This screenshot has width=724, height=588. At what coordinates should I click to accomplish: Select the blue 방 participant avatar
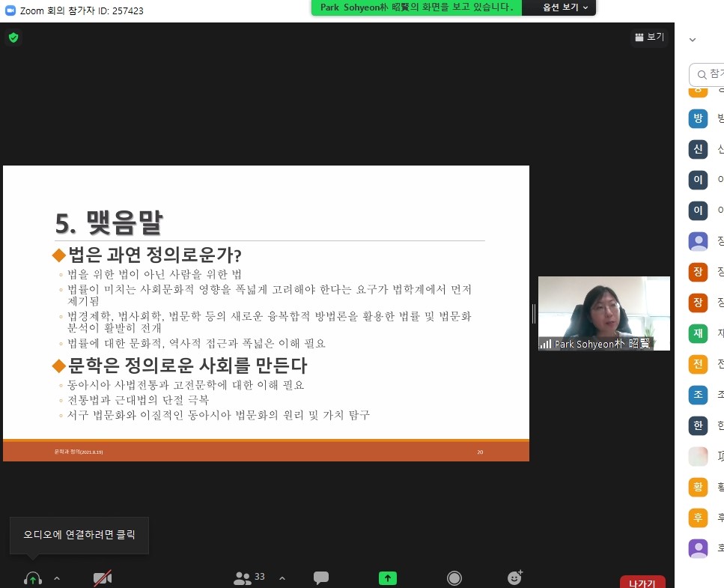pyautogui.click(x=698, y=118)
